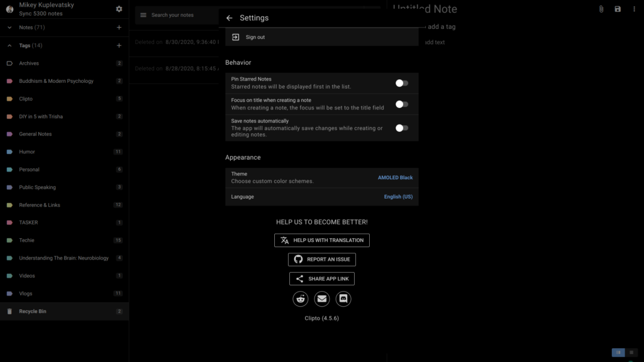
Task: Click the Untitled Note title field
Action: [425, 9]
